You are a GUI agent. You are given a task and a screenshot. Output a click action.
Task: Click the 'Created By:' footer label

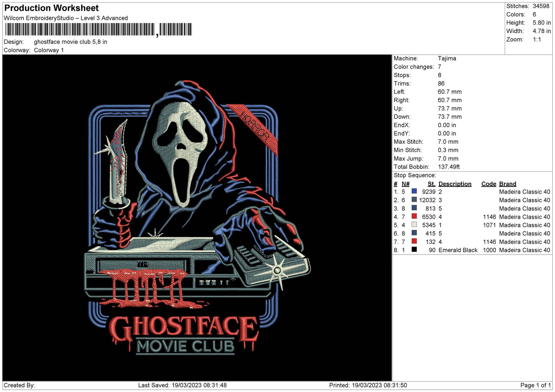coord(19,385)
